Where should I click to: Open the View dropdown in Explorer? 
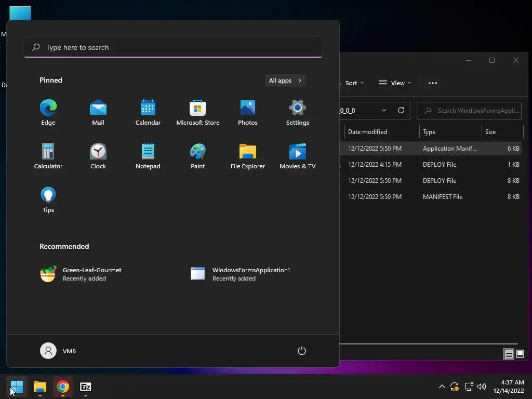395,83
